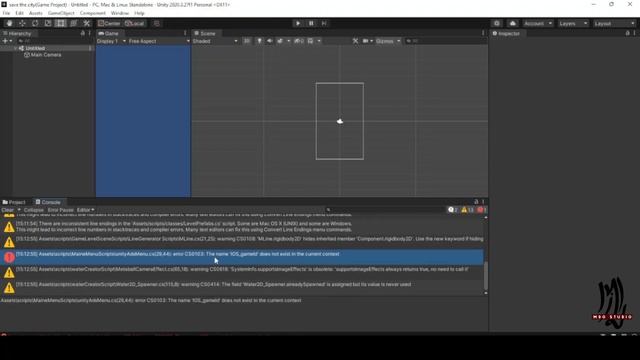Viewport: 640px width, 360px height.
Task: Click the Step frame button
Action: 324,23
